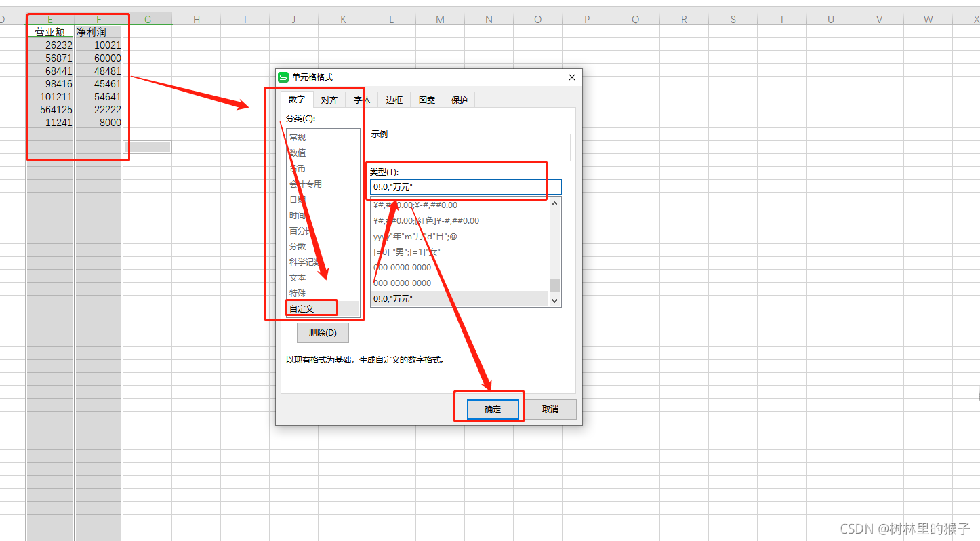Viewport: 980px width, 541px height.
Task: Open the 边框 tab
Action: coord(394,100)
